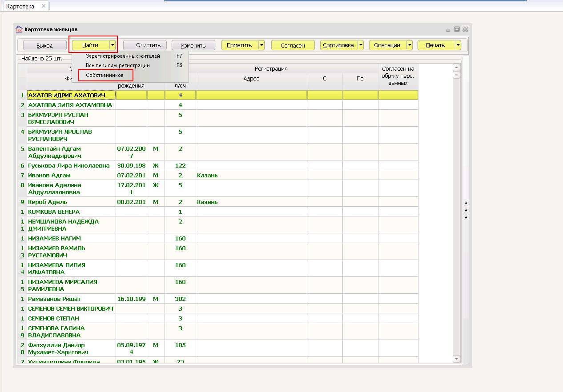Click the Найти button
This screenshot has height=392, width=563.
coord(91,45)
